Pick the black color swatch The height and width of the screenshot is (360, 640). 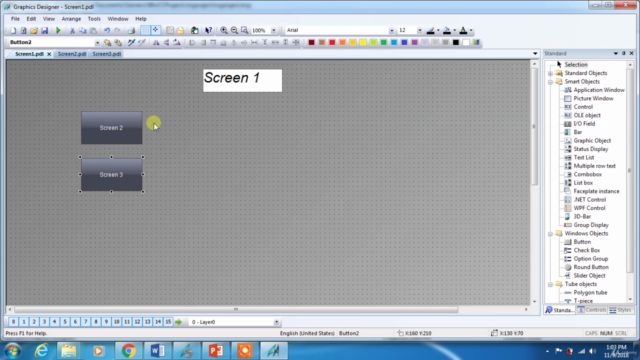coord(456,42)
